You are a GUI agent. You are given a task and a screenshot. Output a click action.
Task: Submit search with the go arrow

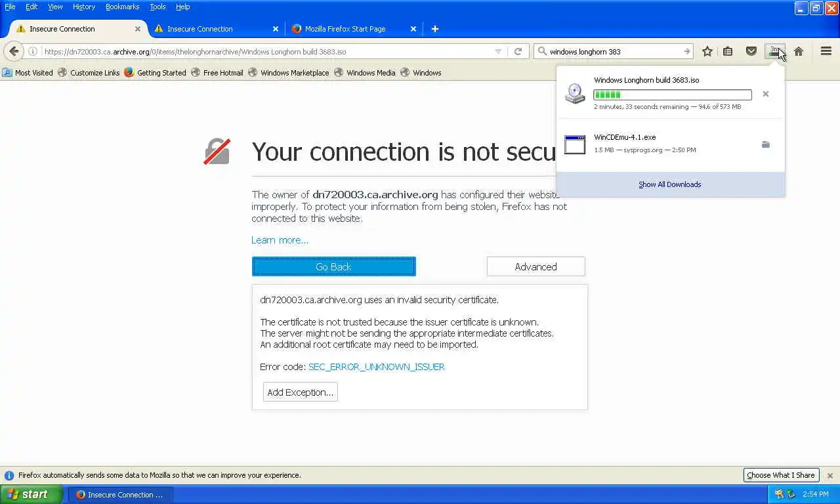[x=686, y=51]
